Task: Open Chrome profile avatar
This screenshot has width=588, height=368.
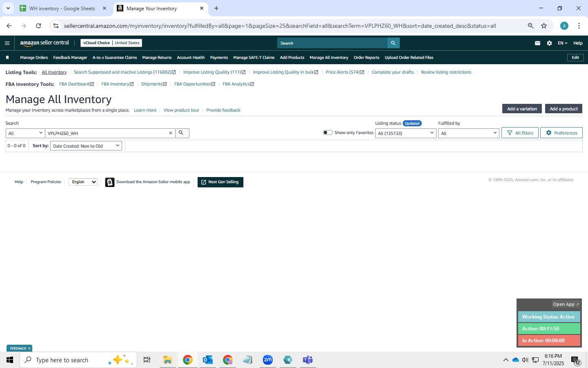Action: coord(564,26)
